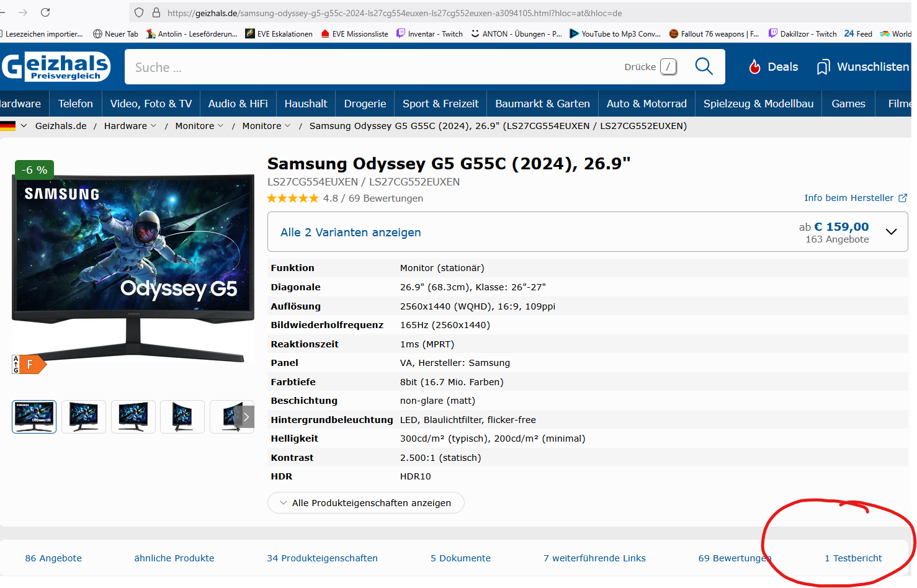The image size is (917, 588).
Task: Click the magnifier search icon
Action: [704, 66]
